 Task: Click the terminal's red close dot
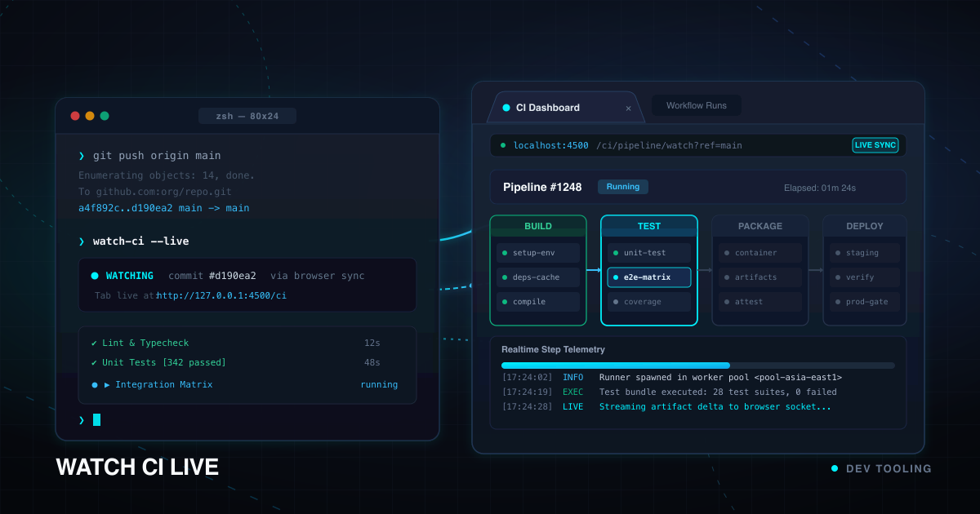[x=75, y=116]
